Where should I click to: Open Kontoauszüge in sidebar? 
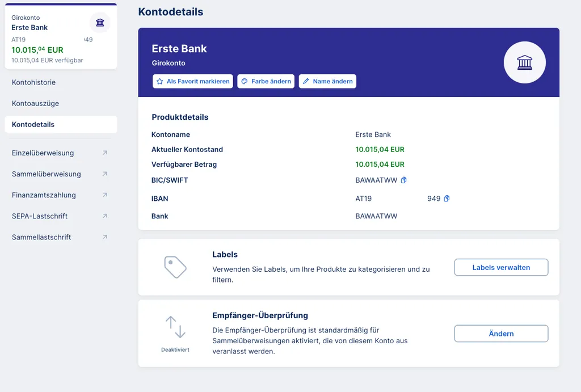[x=36, y=103]
